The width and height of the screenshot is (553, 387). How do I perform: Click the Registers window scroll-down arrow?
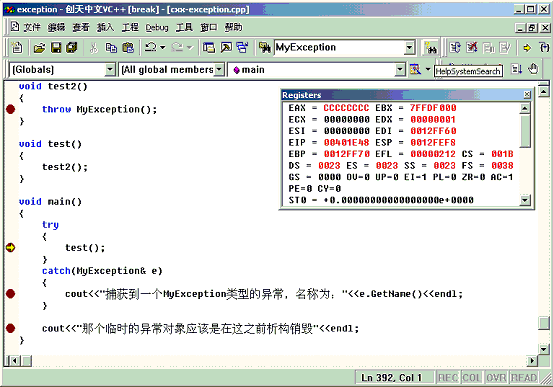[525, 200]
